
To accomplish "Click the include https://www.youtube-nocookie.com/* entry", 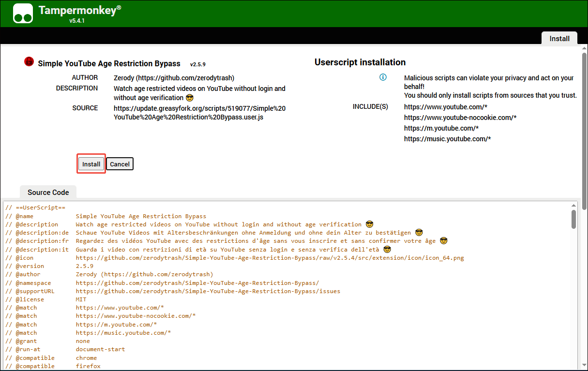I will [460, 118].
